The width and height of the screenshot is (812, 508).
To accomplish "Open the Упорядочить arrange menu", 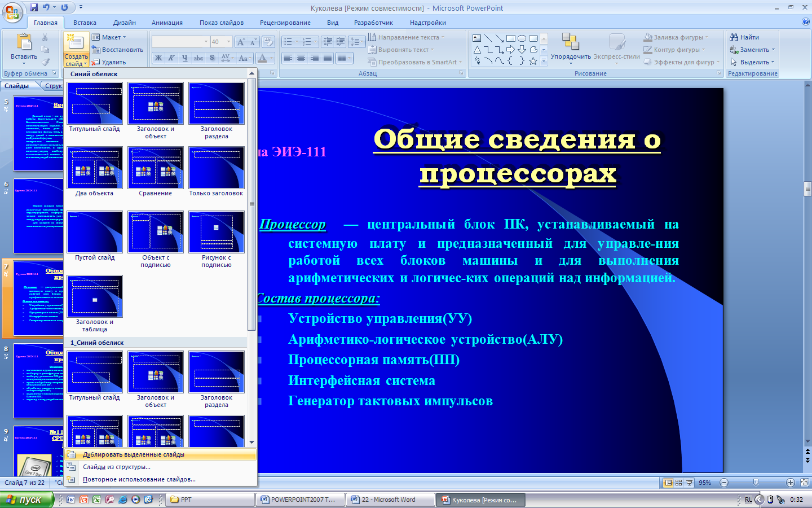I will tap(571, 50).
